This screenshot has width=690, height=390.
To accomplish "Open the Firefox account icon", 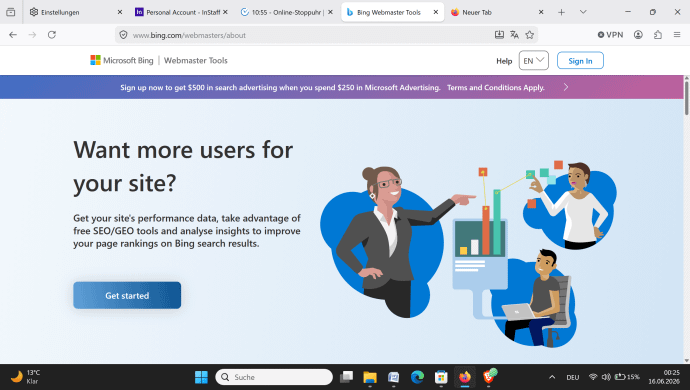I will tap(638, 35).
